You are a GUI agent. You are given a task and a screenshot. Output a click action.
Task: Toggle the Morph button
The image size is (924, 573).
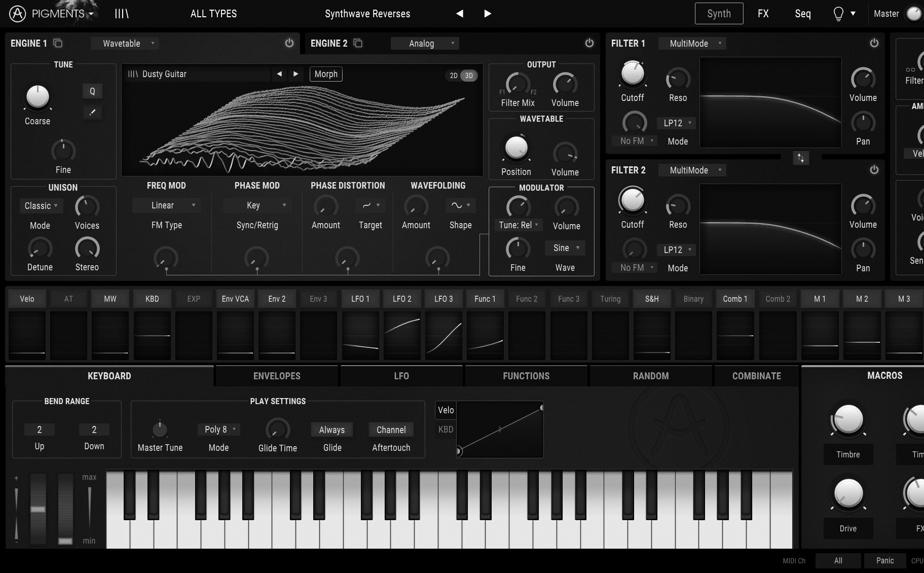point(326,74)
